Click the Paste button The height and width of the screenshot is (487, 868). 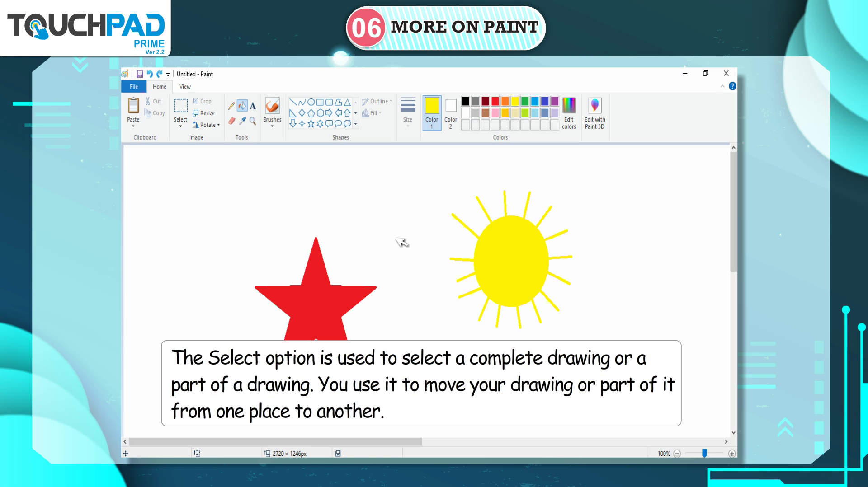[133, 110]
